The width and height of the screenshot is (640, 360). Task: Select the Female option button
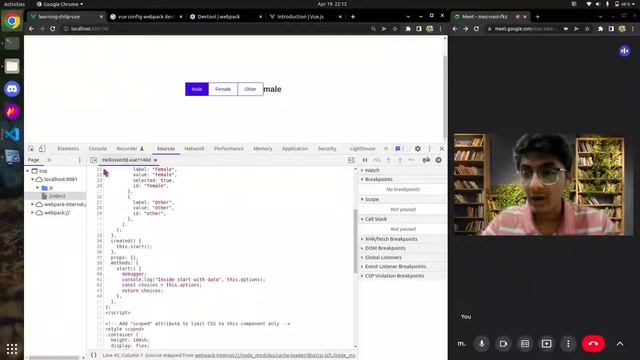point(223,89)
